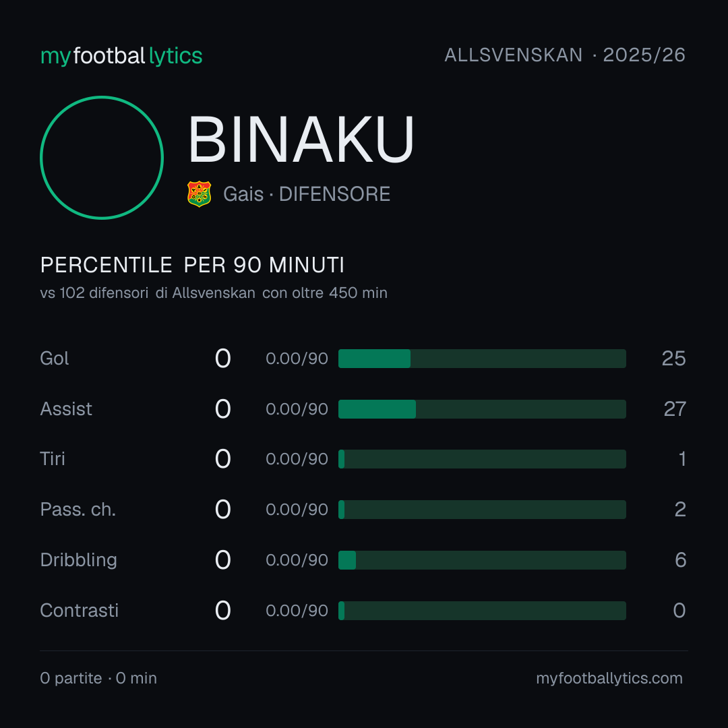Click the Gais · DIFENSORE team label
728x728 pixels.
tap(307, 194)
